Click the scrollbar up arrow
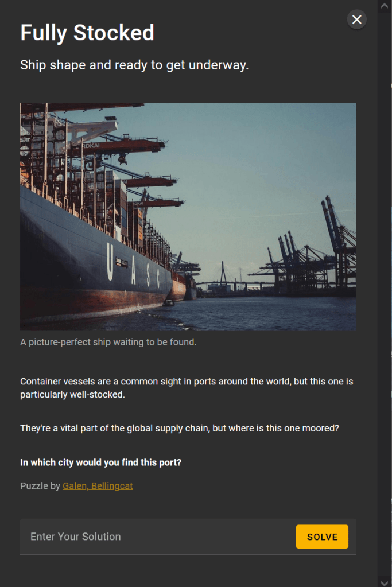392x587 pixels. tap(385, 5)
